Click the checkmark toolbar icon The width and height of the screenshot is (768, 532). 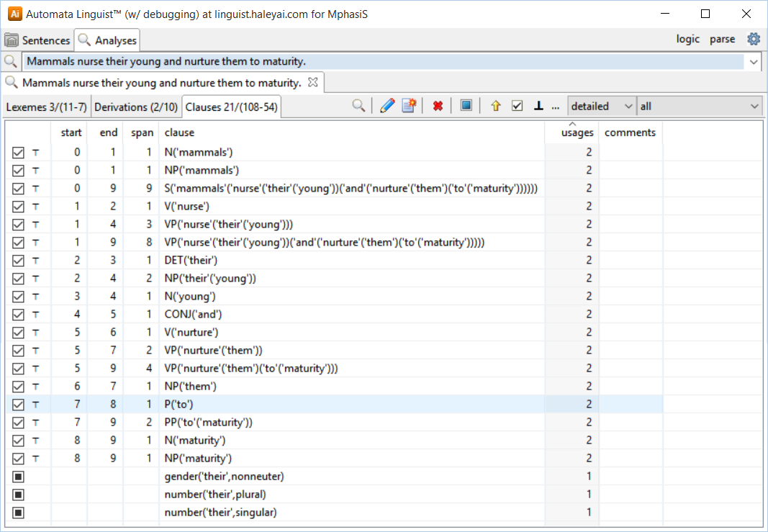click(518, 106)
